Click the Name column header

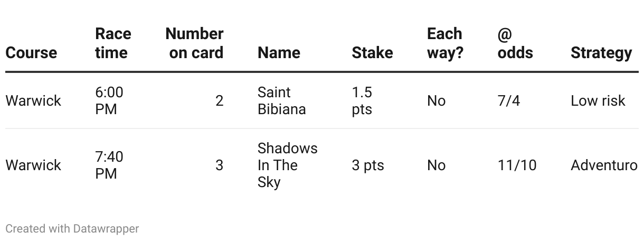pos(279,53)
